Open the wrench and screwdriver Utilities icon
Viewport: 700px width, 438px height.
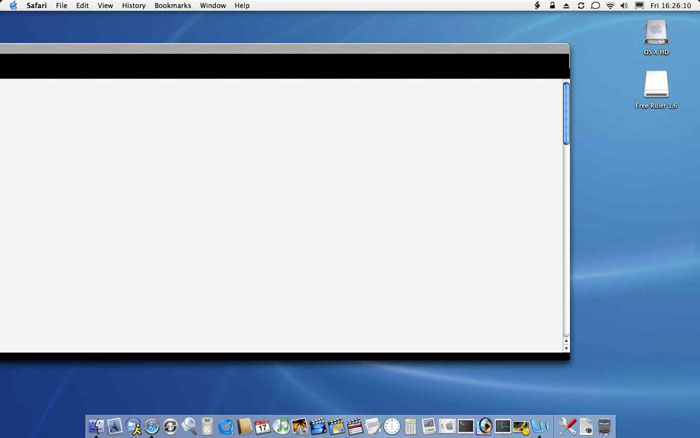point(567,427)
